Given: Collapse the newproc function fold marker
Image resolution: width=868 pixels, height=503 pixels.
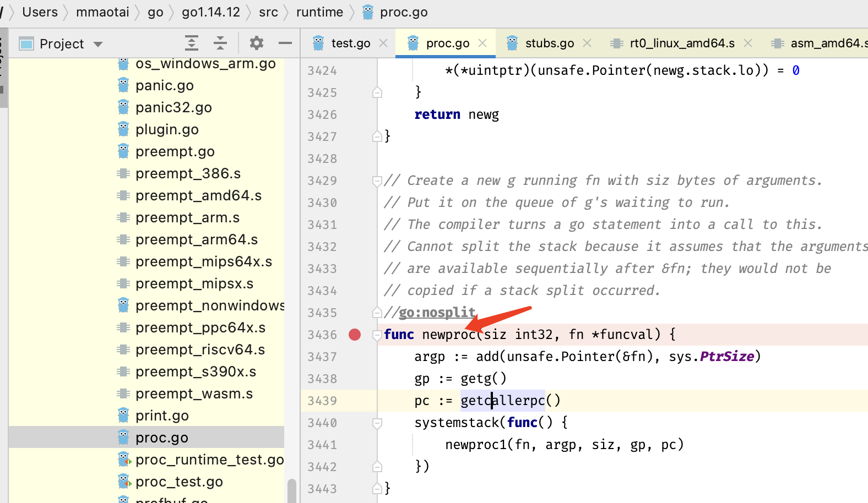Looking at the screenshot, I should [x=377, y=335].
